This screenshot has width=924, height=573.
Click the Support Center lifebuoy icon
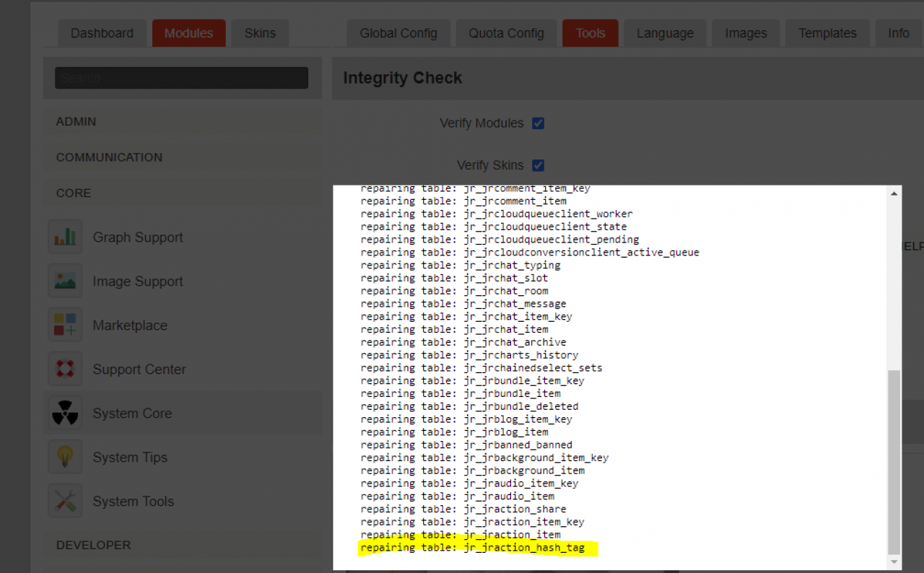[x=65, y=369]
